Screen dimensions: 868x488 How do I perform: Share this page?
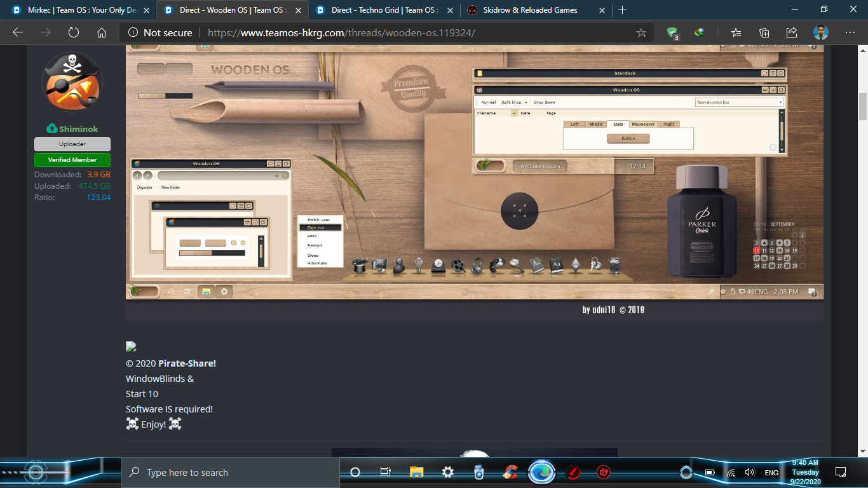pyautogui.click(x=792, y=33)
